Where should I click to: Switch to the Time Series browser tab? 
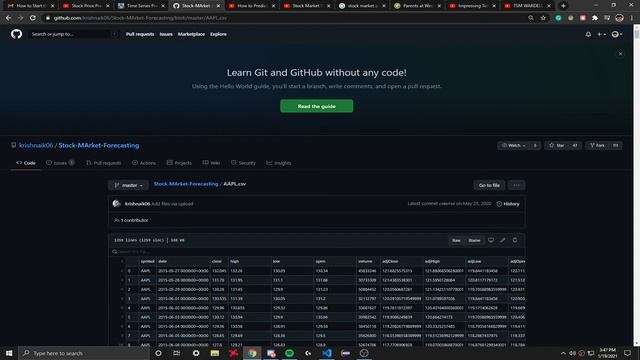(x=141, y=6)
